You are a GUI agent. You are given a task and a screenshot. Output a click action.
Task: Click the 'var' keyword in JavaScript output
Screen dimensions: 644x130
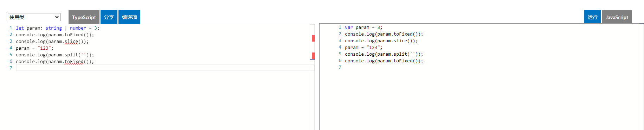349,27
